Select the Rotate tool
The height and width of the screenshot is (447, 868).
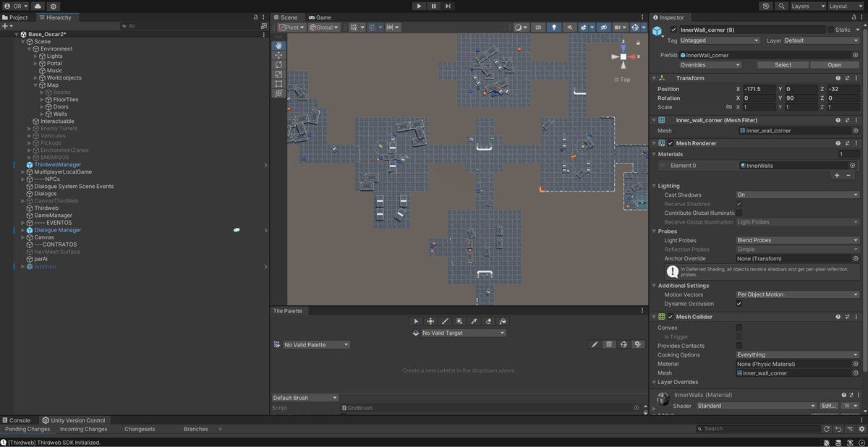(278, 64)
